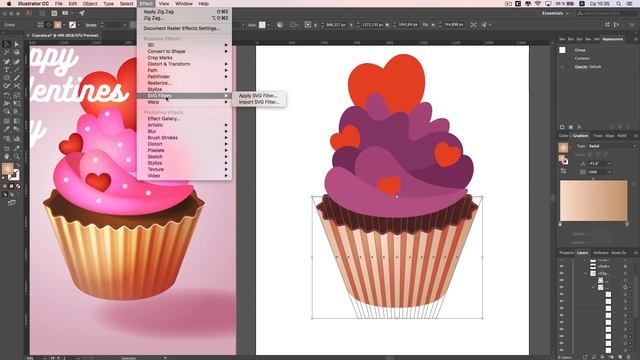Click the None color mode icon in toolbox
Screen dimensions: 640x360
click(x=18, y=187)
